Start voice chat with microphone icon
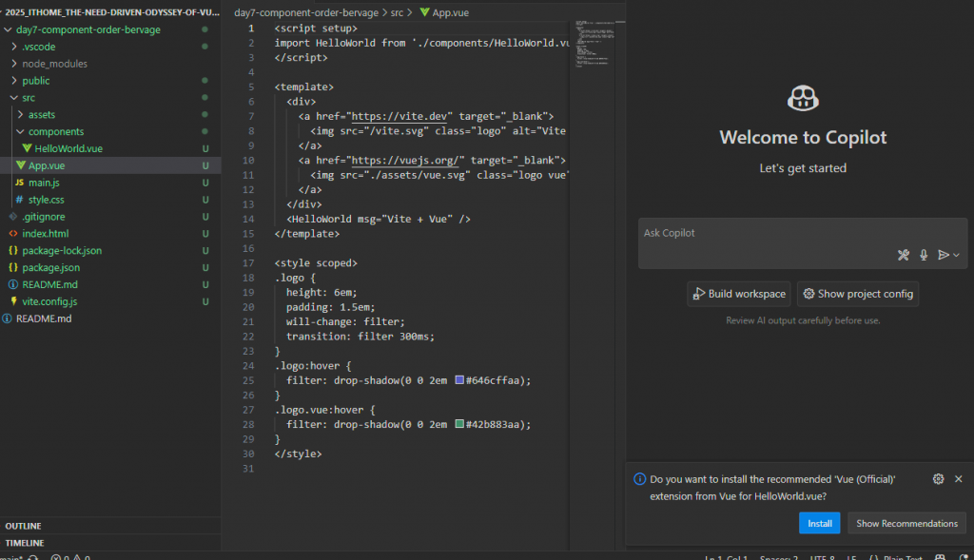Screen dimensions: 974x560 coord(924,255)
